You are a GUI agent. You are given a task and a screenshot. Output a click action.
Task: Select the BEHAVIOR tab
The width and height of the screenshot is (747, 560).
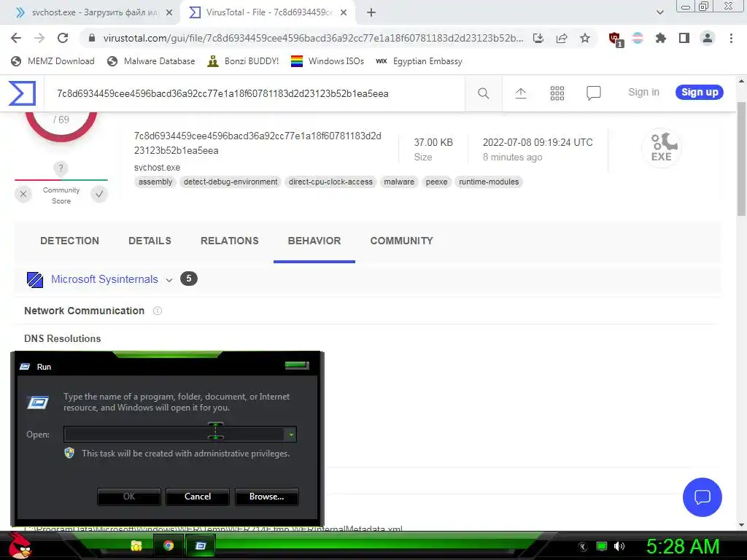tap(314, 241)
